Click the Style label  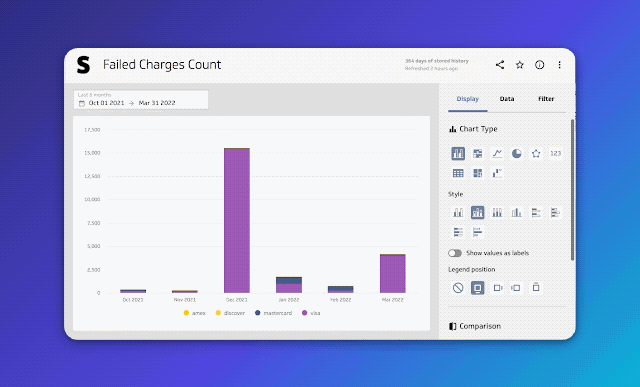pos(456,194)
